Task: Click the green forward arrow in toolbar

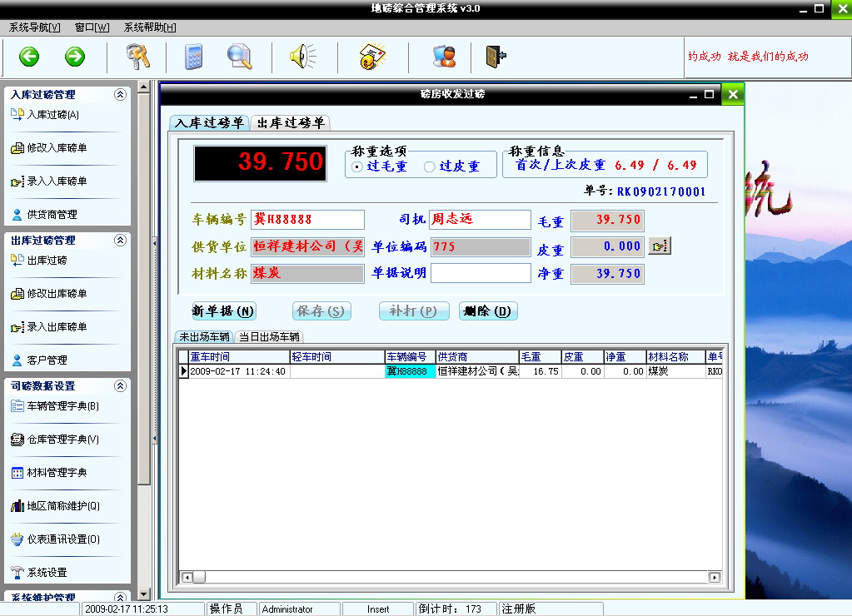Action: (75, 57)
